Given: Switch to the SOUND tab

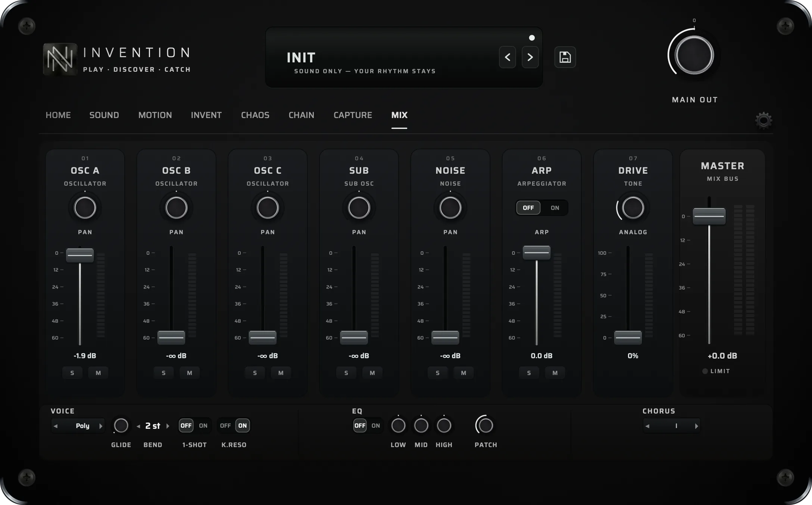Looking at the screenshot, I should (104, 115).
